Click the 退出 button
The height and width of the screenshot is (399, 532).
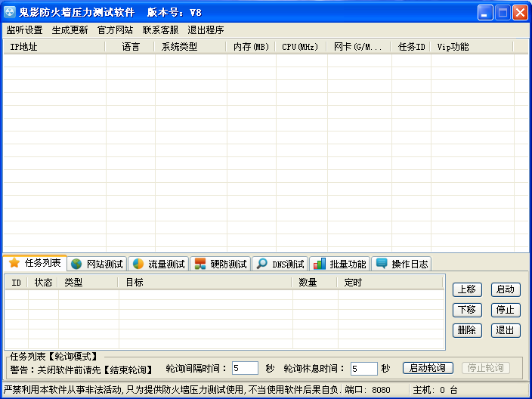(x=506, y=330)
